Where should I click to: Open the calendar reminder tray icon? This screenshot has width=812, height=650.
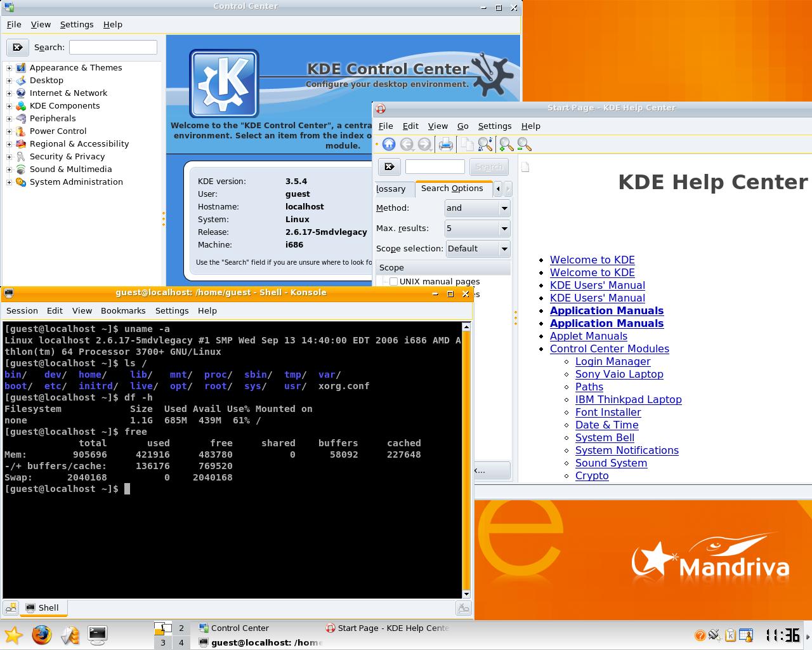coord(745,635)
